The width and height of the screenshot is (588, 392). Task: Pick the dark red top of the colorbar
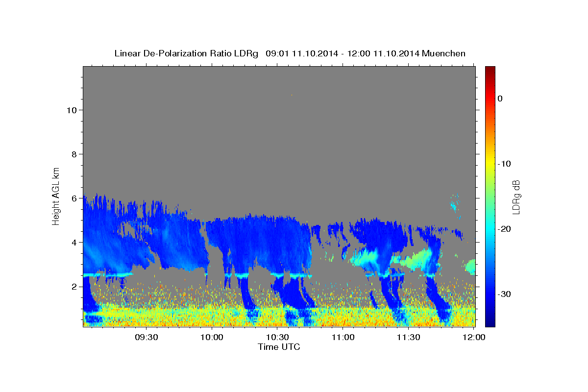[x=490, y=70]
